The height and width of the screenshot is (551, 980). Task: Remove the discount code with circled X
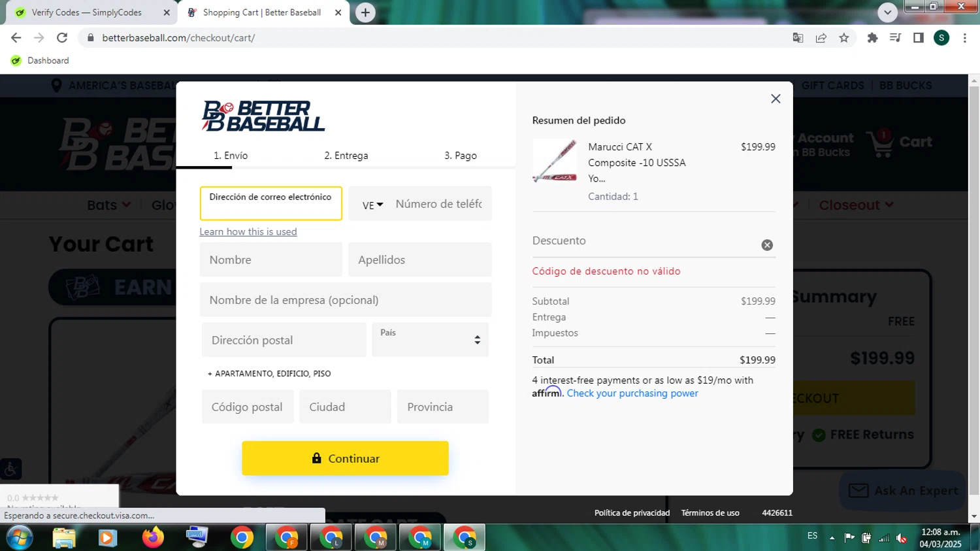coord(767,245)
